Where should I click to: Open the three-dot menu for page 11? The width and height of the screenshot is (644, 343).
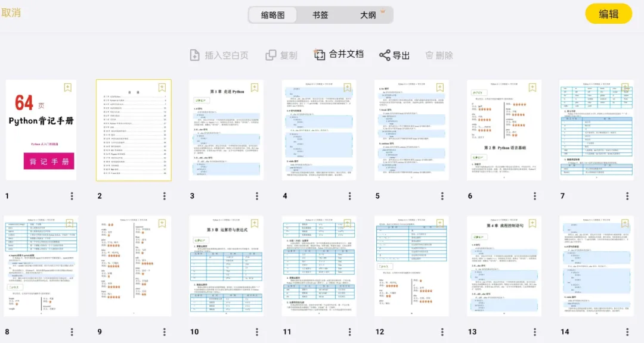coord(350,332)
